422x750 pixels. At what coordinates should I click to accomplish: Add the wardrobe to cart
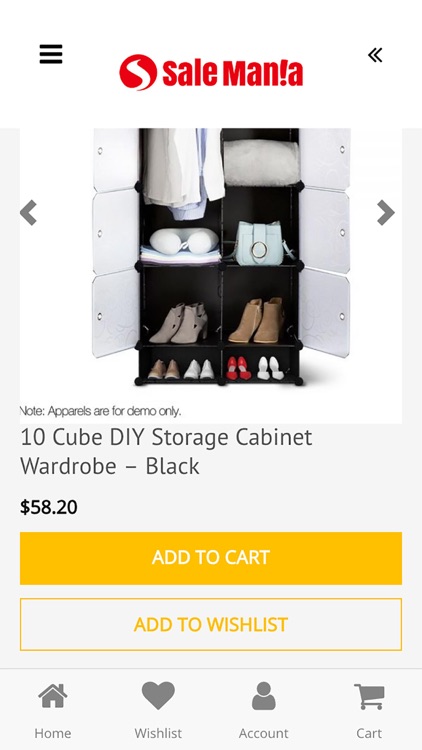211,558
